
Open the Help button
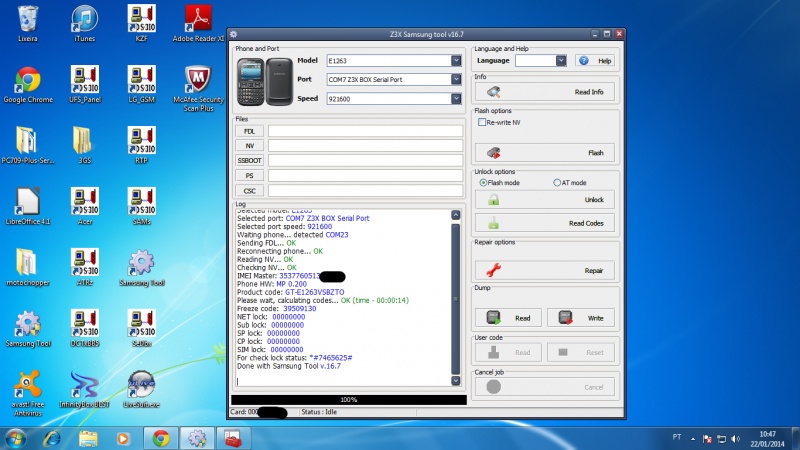coord(595,61)
